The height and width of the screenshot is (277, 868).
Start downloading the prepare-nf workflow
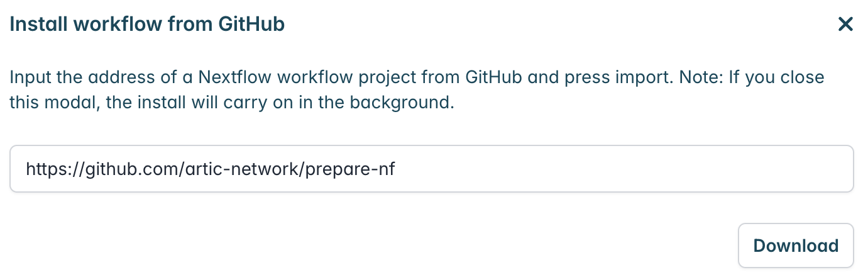(796, 246)
